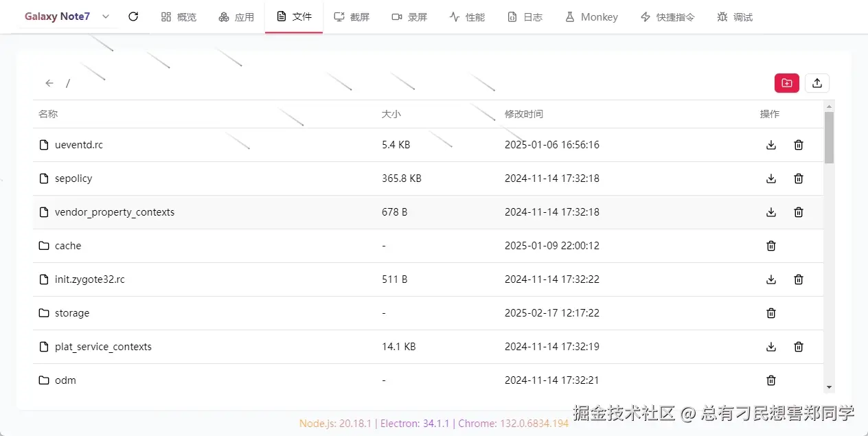Refresh the device connection

pos(133,16)
